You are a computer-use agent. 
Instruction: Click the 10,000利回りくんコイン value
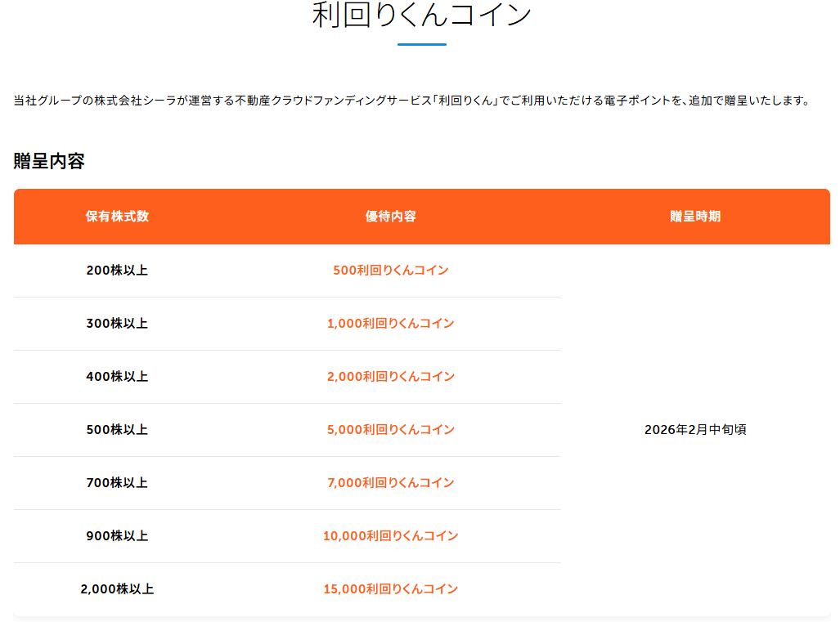(x=390, y=535)
